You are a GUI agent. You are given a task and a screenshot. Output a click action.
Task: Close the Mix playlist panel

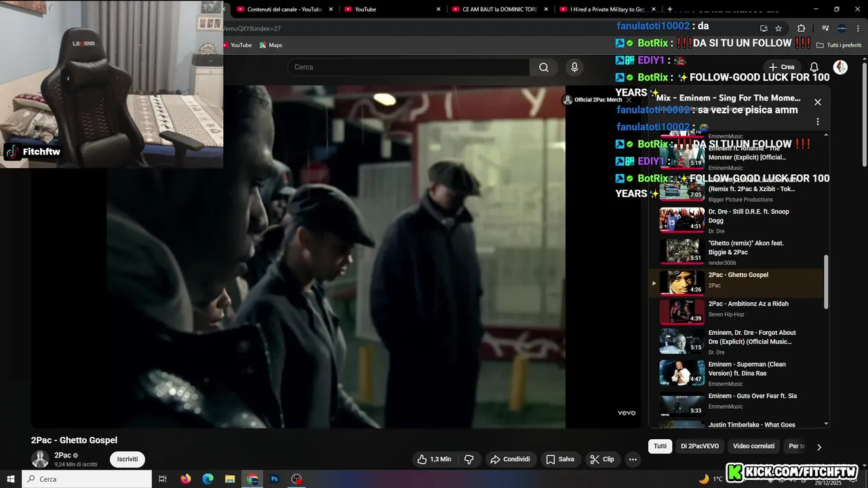(817, 102)
